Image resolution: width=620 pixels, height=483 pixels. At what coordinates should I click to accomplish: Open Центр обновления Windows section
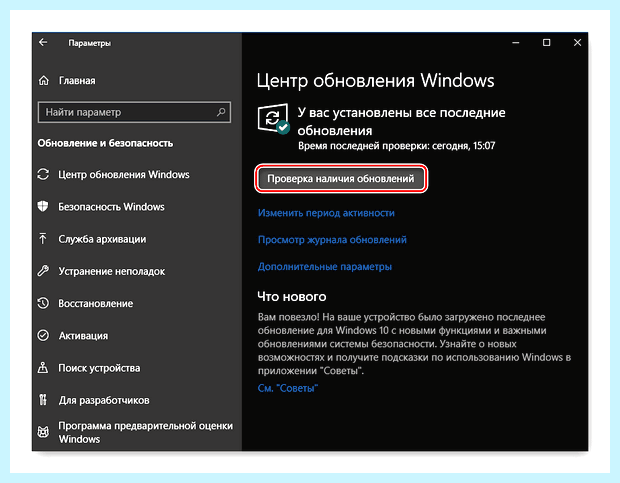point(124,174)
